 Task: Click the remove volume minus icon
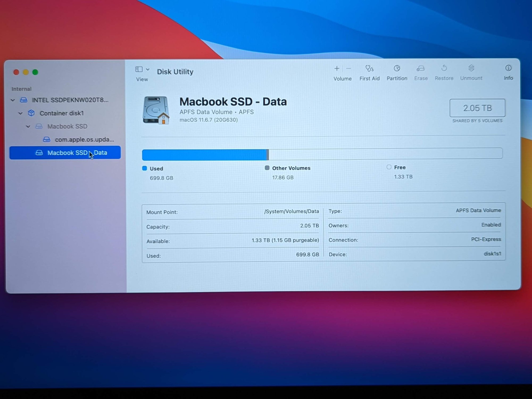click(x=348, y=69)
